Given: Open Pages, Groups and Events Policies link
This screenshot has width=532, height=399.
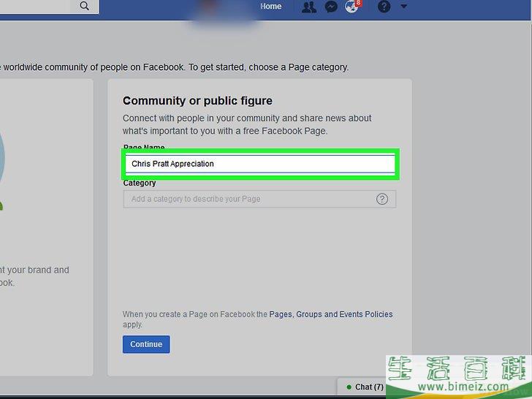Looking at the screenshot, I should pos(330,314).
